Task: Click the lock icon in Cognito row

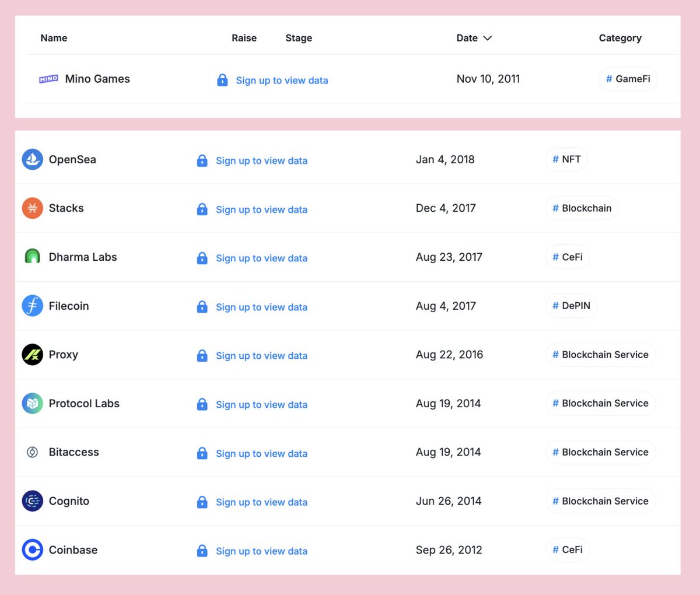Action: click(x=202, y=502)
